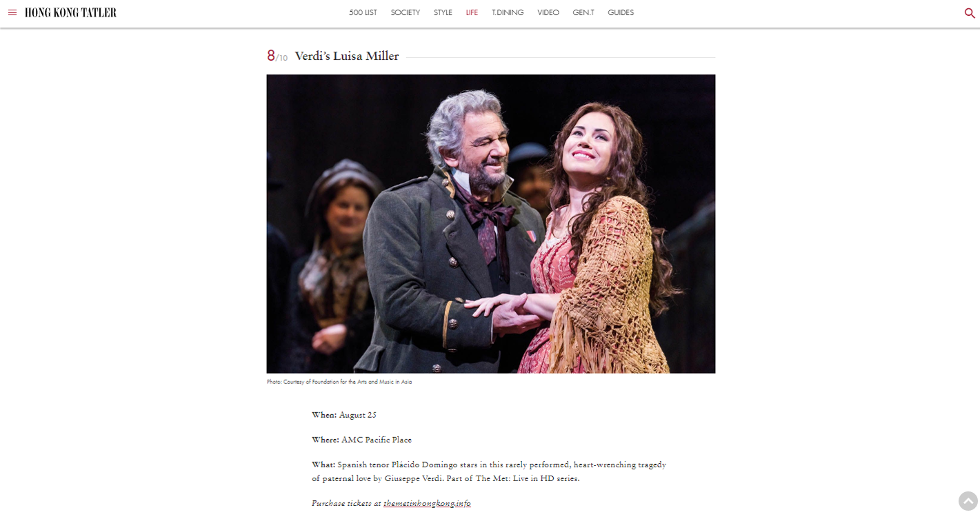Go to the GEN.T section
The image size is (980, 519).
[583, 12]
